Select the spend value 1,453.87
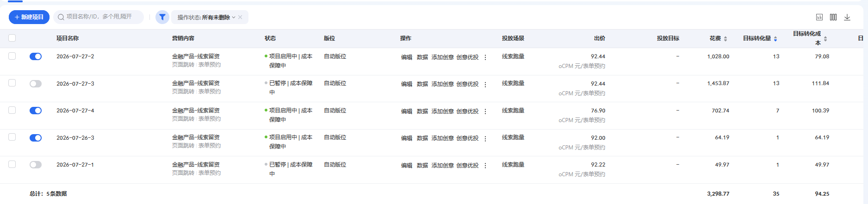The image size is (868, 204). [x=718, y=84]
